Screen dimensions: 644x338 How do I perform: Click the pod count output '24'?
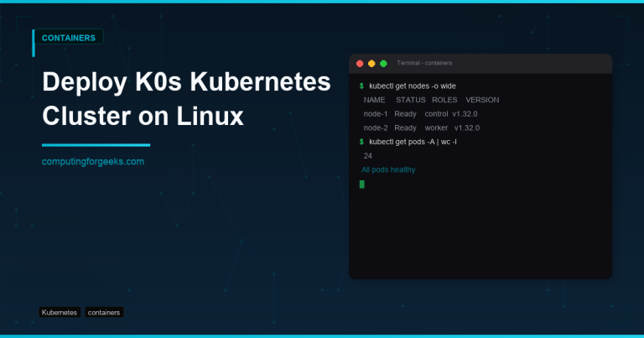click(x=368, y=156)
